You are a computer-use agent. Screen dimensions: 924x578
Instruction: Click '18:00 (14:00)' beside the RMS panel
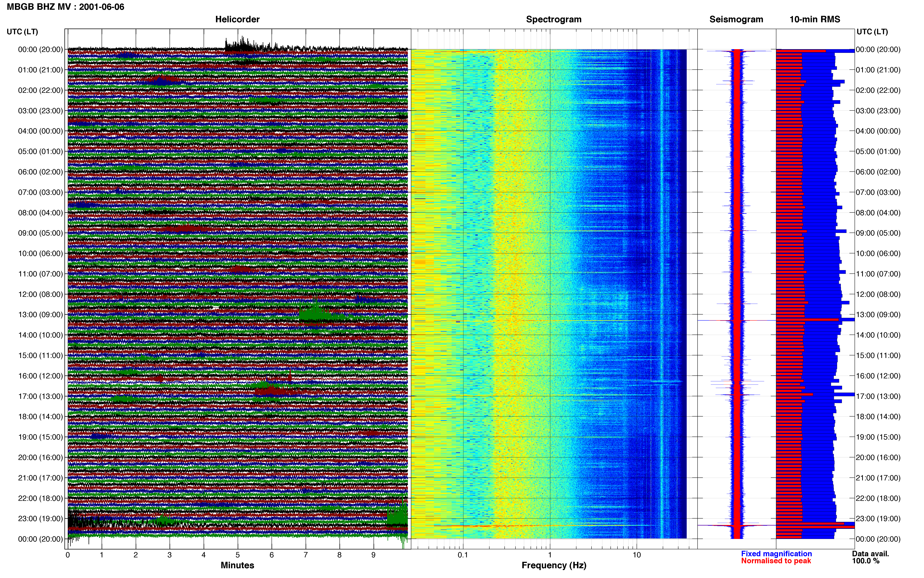pos(878,417)
